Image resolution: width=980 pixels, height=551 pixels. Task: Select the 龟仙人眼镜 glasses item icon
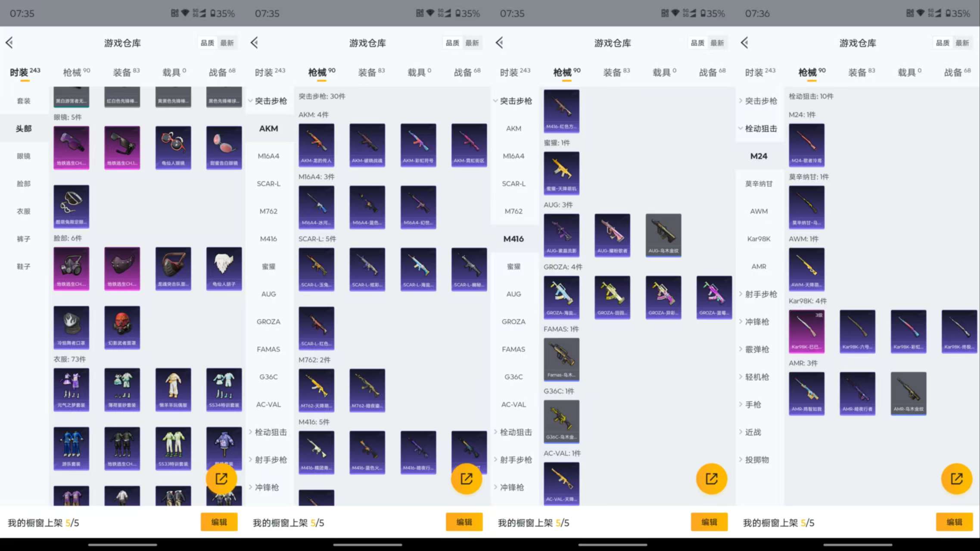[173, 148]
